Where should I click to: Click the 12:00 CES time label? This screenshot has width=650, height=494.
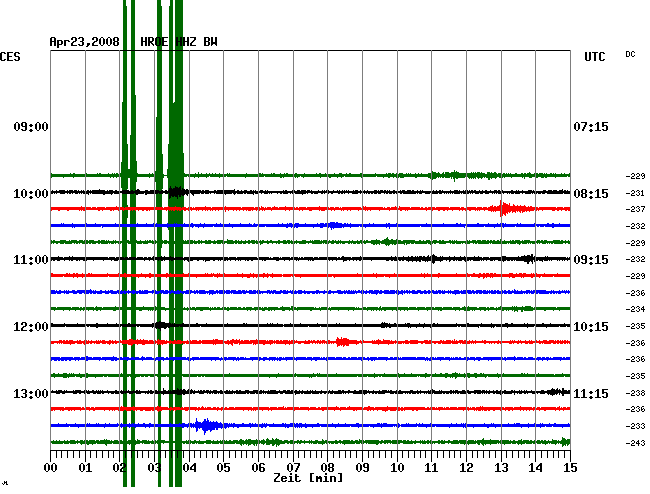coord(31,327)
